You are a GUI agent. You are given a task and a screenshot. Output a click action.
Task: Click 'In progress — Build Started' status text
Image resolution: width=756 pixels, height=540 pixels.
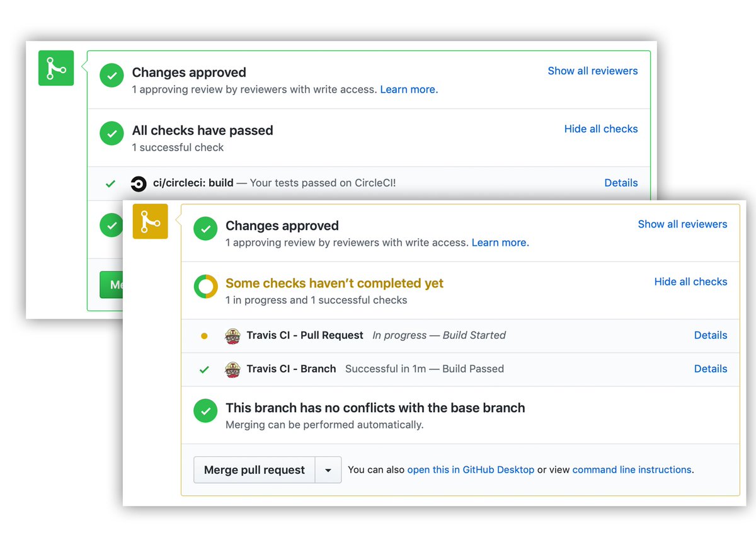439,335
